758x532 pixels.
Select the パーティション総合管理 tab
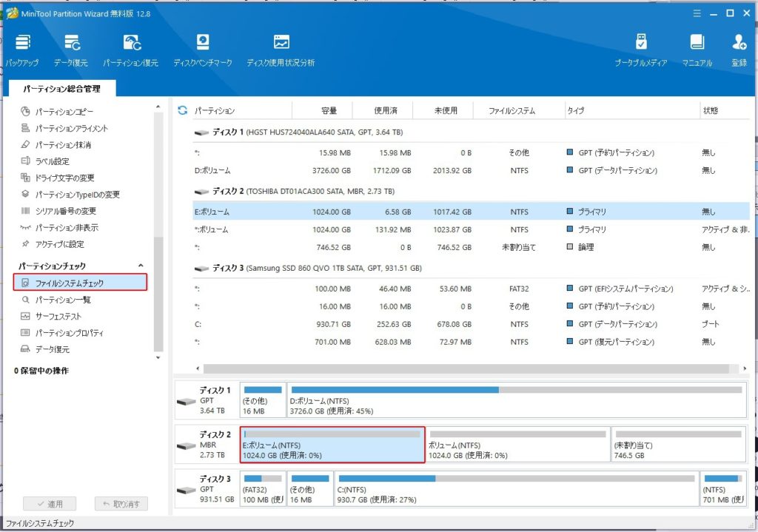61,89
